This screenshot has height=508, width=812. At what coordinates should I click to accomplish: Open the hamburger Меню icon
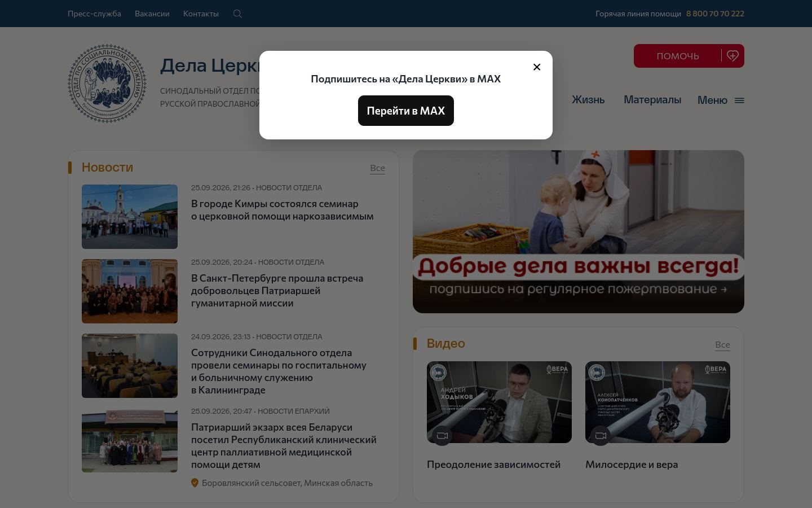tap(739, 100)
